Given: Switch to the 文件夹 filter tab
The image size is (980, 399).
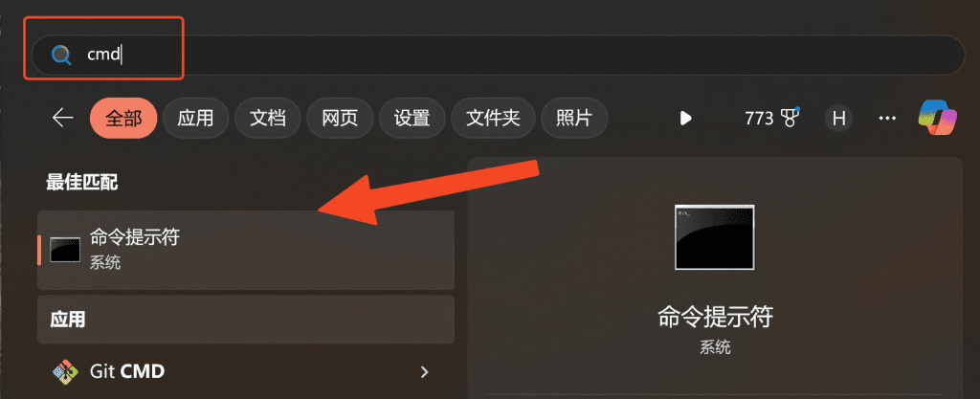Looking at the screenshot, I should (494, 118).
